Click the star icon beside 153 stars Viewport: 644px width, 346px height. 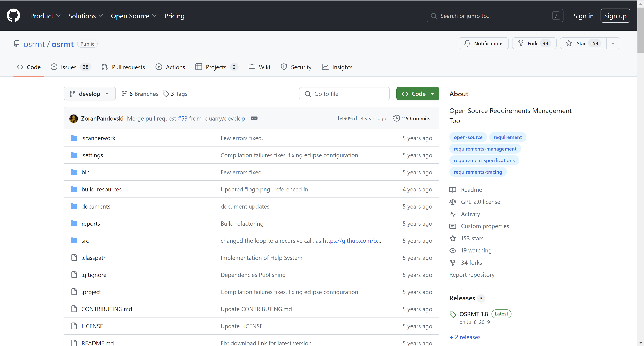click(453, 238)
